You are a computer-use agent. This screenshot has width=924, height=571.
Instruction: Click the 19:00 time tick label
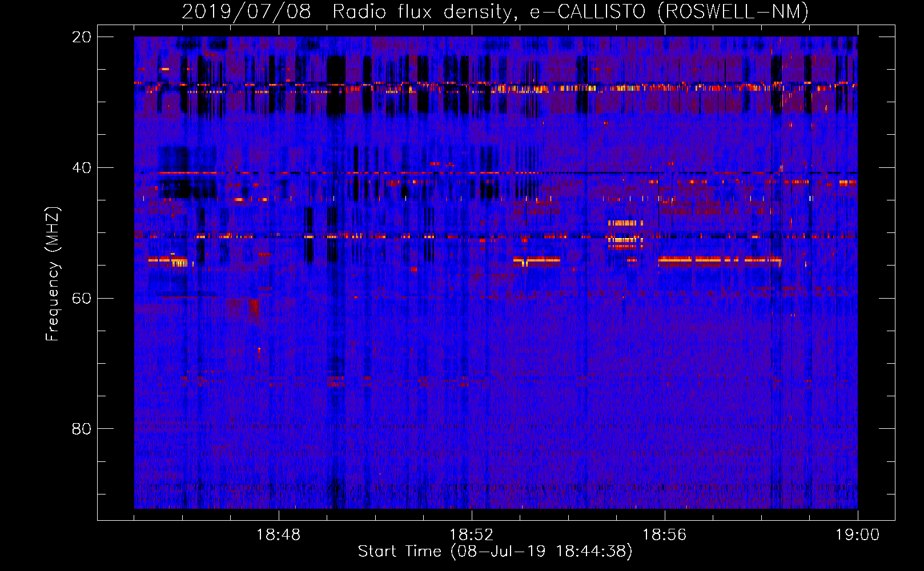857,535
